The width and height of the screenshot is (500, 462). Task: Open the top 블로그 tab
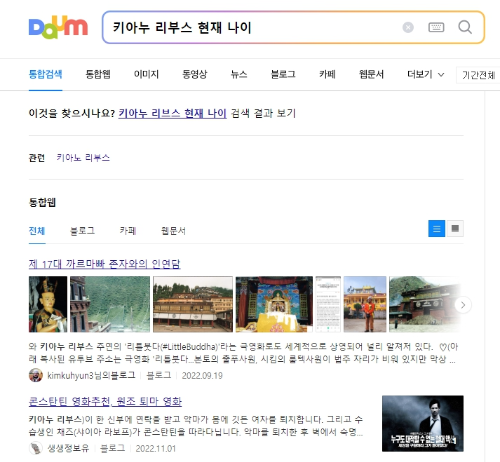click(283, 74)
